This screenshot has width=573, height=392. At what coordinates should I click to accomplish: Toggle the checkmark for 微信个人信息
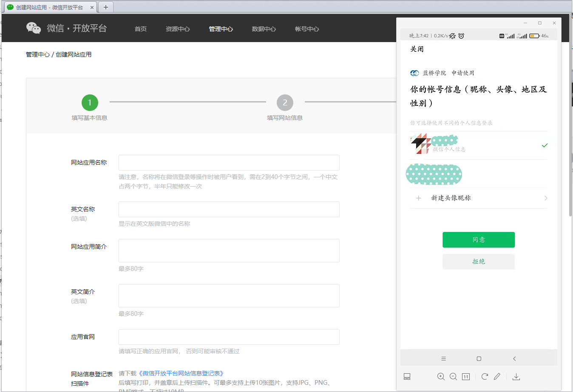coord(545,145)
